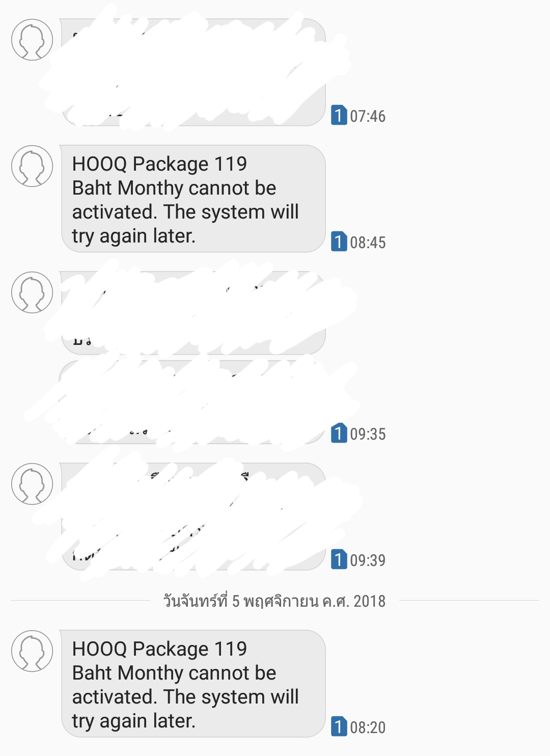Viewport: 550px width, 756px height.
Task: Select the scribbled-out message sent at 09:39
Action: click(x=193, y=517)
